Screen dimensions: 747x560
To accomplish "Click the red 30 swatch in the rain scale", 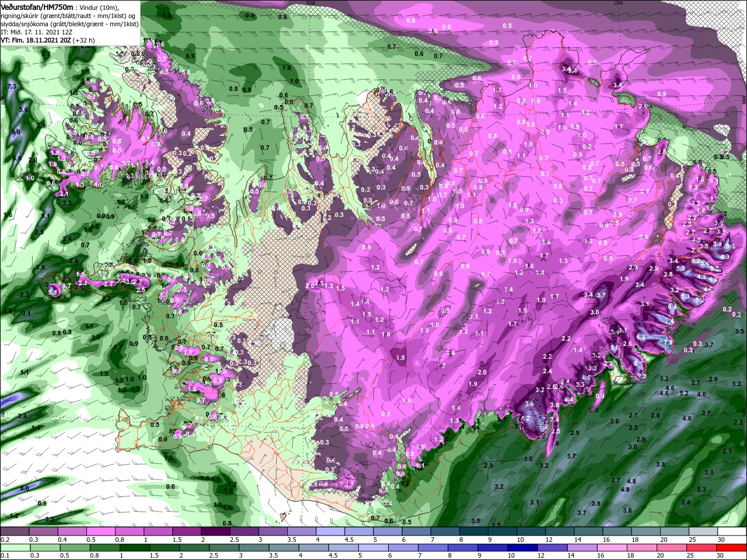I will (732, 548).
